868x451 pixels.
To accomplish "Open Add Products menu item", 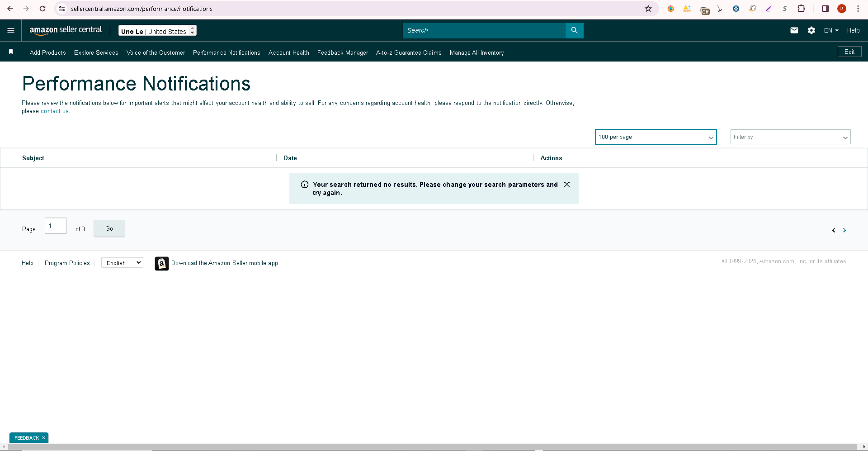I will [48, 53].
